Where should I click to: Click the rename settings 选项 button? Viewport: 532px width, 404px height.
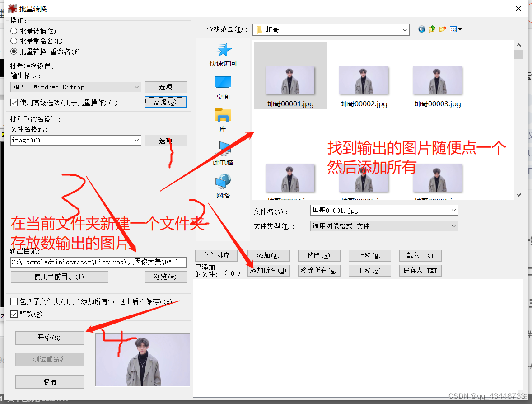[x=166, y=141]
